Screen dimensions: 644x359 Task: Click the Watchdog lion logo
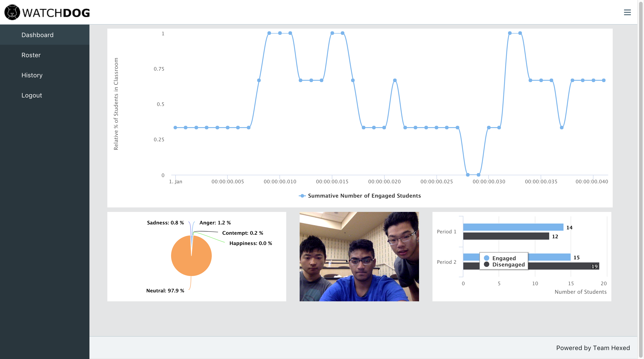coord(12,12)
